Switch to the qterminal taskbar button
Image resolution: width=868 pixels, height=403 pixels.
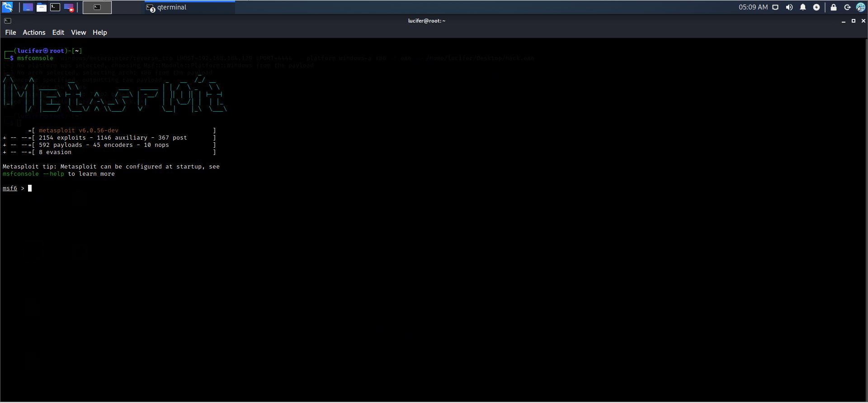click(x=190, y=7)
